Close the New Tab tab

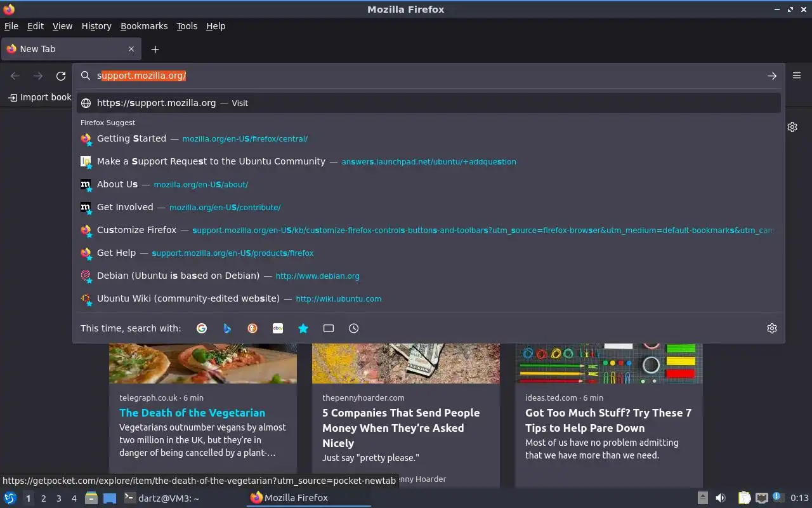pyautogui.click(x=131, y=49)
